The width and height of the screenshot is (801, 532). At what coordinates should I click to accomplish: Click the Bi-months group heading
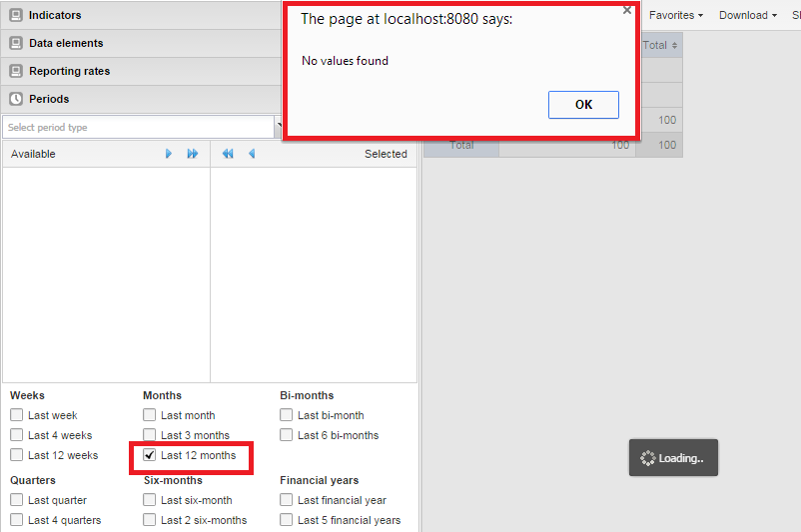307,395
